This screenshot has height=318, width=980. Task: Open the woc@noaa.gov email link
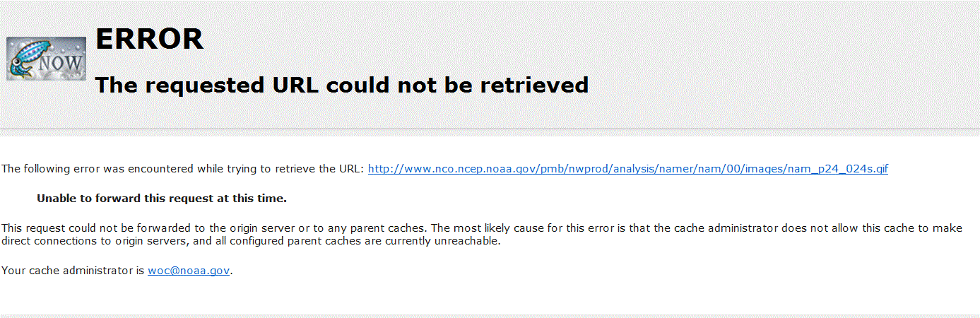pos(189,270)
